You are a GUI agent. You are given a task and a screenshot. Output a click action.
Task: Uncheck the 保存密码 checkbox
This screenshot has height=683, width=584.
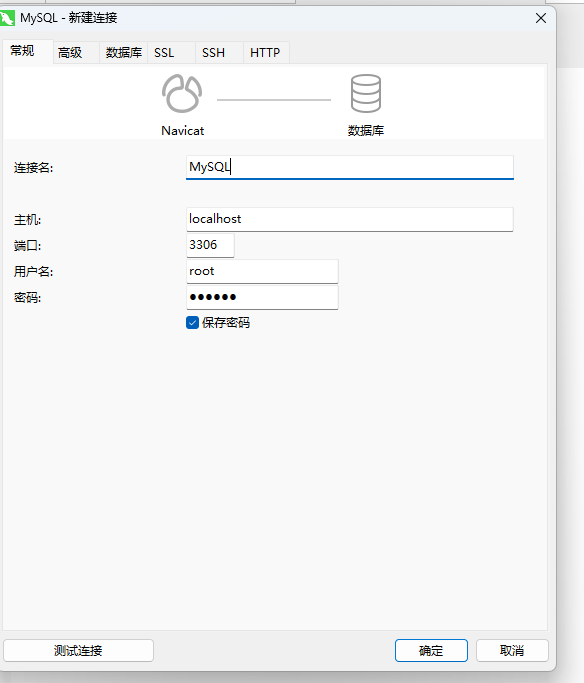pyautogui.click(x=192, y=322)
